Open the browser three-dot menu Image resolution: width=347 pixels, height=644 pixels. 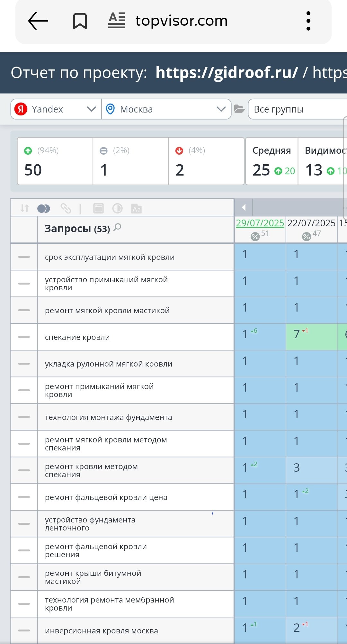308,21
